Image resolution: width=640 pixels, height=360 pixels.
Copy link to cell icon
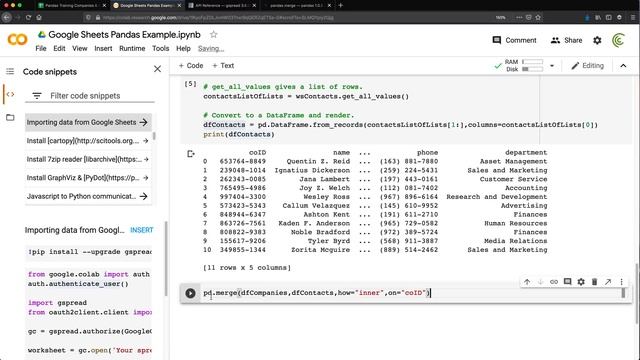coord(554,282)
